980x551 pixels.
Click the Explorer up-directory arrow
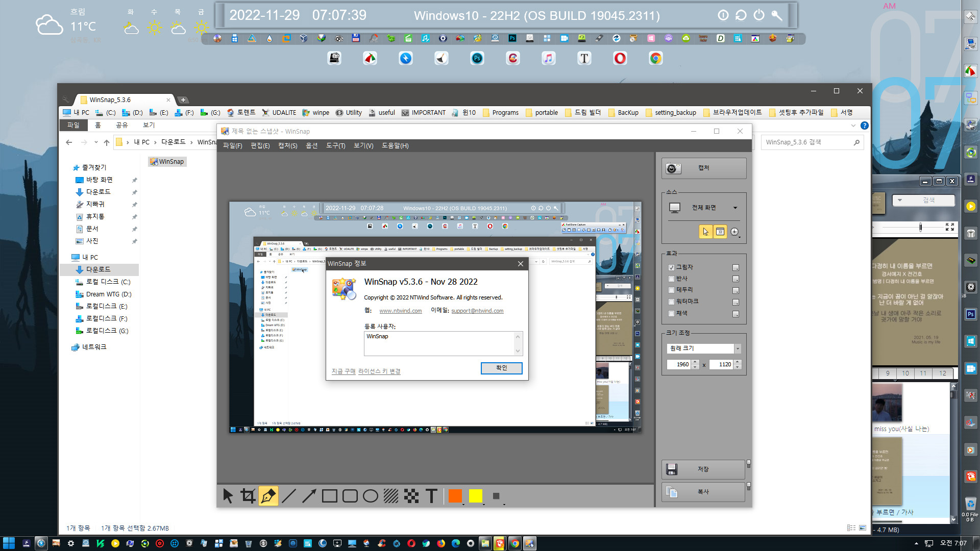106,142
